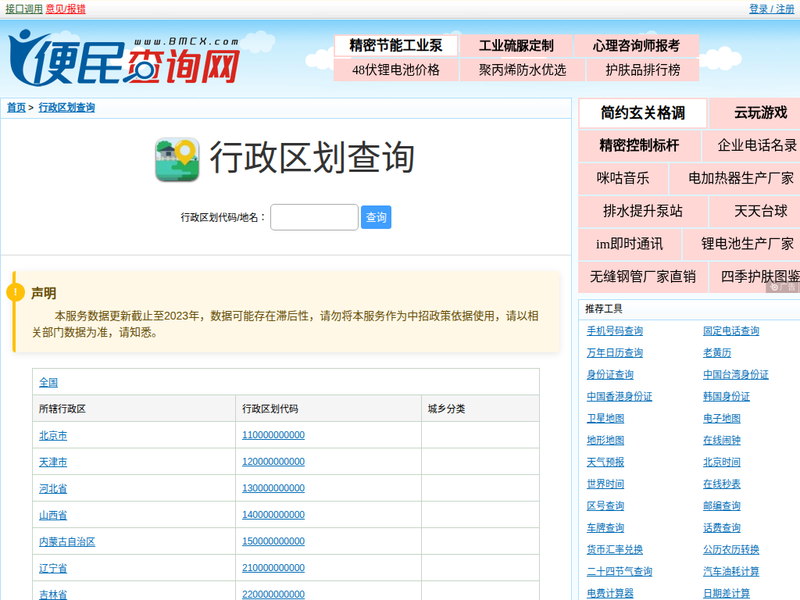Open the 登录 / 注册 link
The width and height of the screenshot is (800, 600).
pyautogui.click(x=771, y=9)
